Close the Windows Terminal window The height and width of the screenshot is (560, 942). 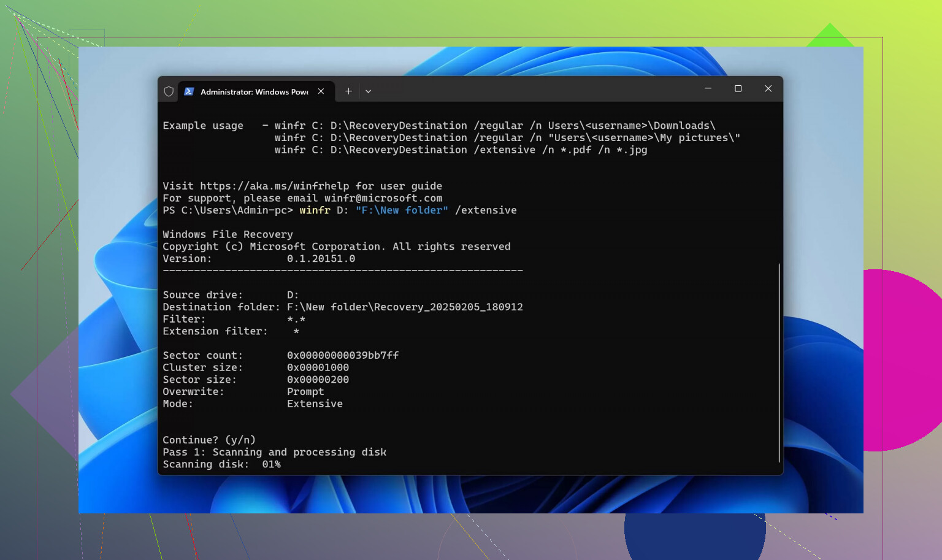point(768,89)
